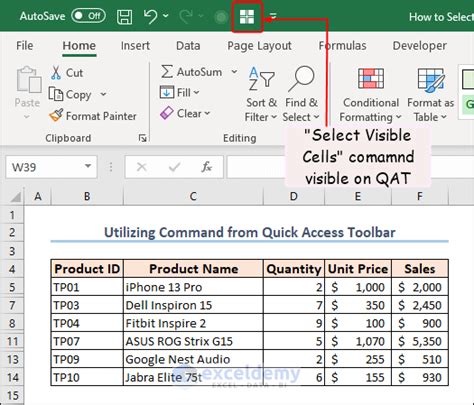The width and height of the screenshot is (474, 405).
Task: Select column E header
Action: pos(358,196)
